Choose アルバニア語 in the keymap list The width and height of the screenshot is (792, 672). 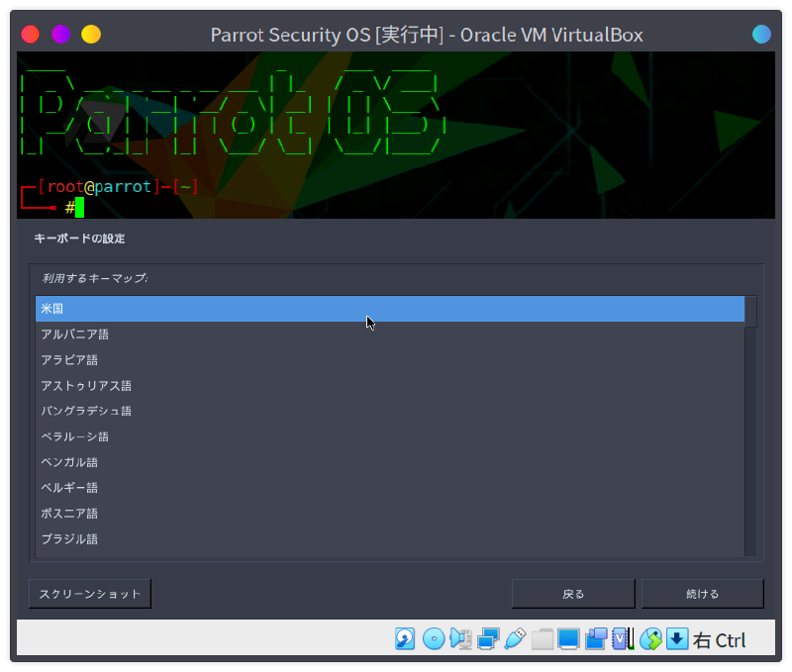[x=389, y=335]
